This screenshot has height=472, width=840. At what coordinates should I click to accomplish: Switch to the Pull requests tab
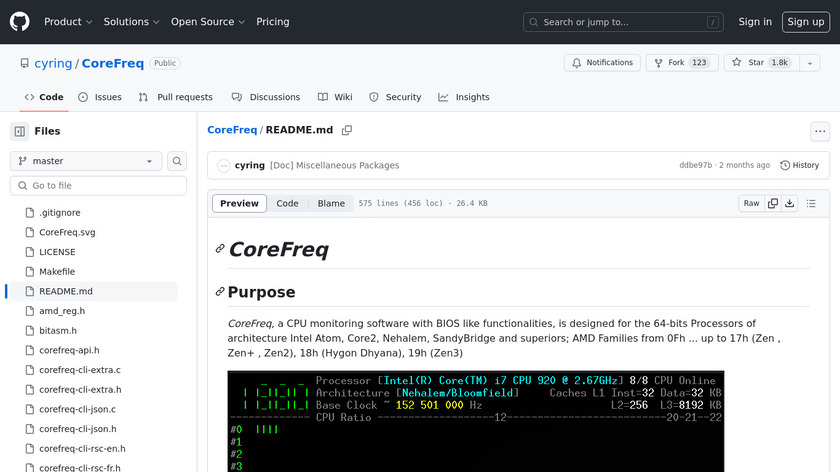[x=176, y=97]
